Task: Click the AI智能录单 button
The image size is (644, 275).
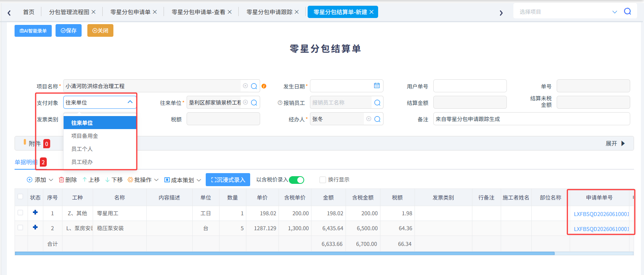Action: pyautogui.click(x=33, y=31)
